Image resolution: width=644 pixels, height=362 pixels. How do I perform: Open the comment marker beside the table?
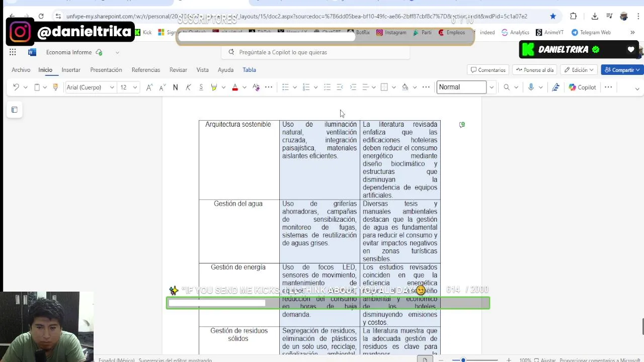tap(462, 125)
